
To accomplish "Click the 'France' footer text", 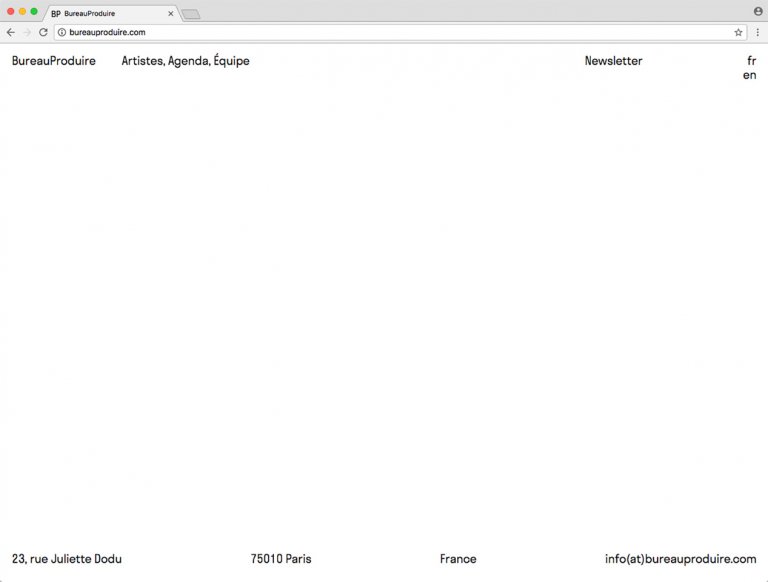I will pos(458,559).
